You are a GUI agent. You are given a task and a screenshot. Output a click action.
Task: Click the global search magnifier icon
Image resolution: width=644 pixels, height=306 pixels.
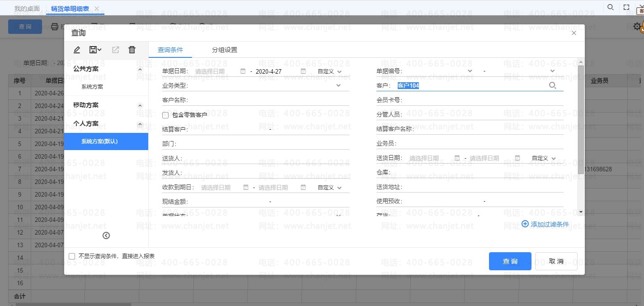coord(610,7)
